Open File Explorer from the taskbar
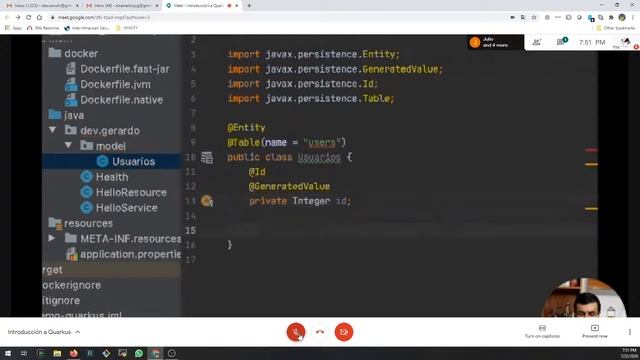This screenshot has width=640, height=360. [x=57, y=353]
